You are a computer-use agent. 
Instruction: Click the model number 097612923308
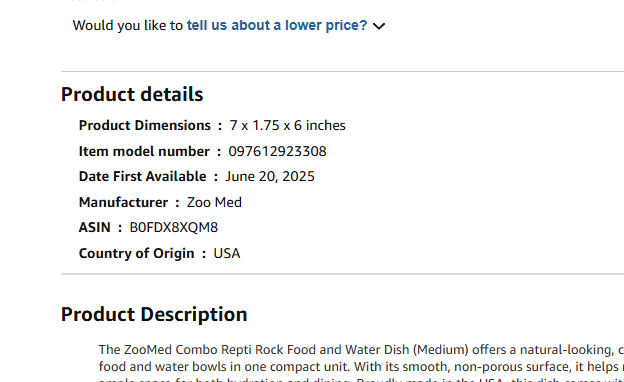click(x=277, y=151)
